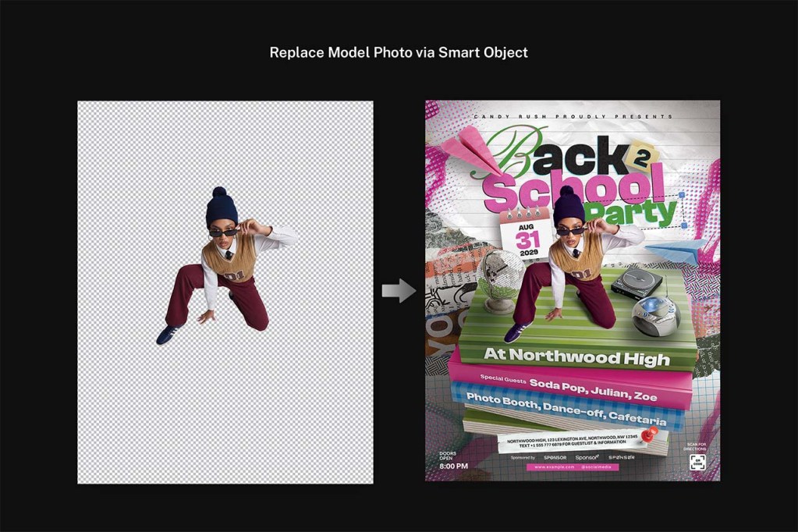The width and height of the screenshot is (798, 532).
Task: Click the "Sponsored by" label
Action: point(523,458)
